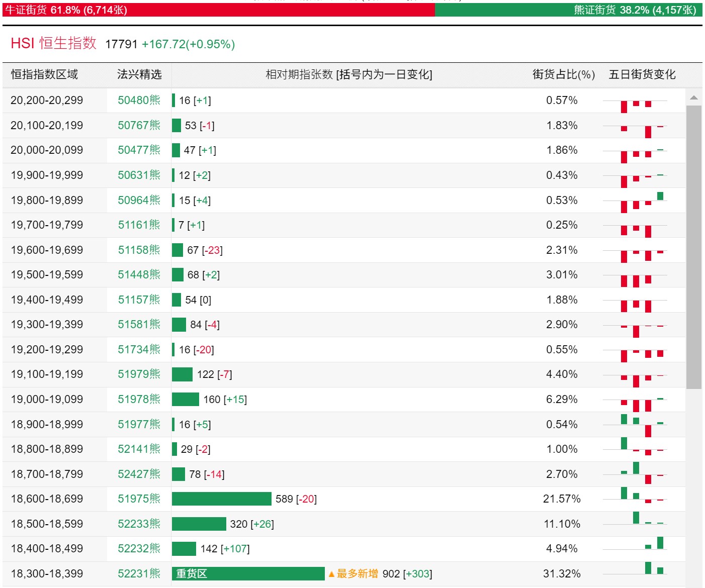Click the 熊证街货 38.2% green bar
The width and height of the screenshot is (705, 588).
(x=569, y=10)
